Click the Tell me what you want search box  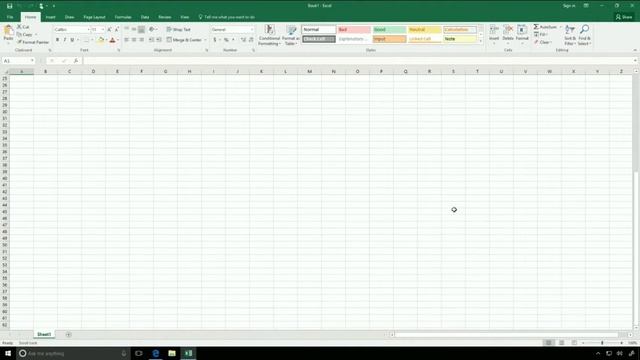tap(227, 17)
